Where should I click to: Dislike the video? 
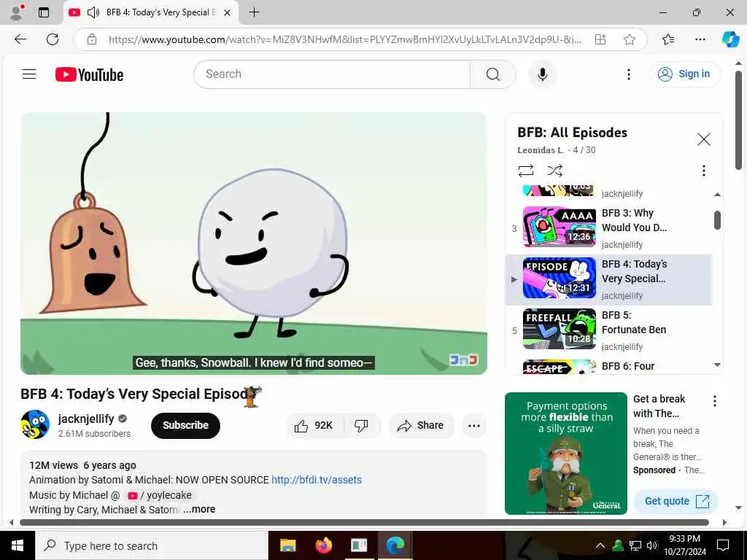(361, 425)
